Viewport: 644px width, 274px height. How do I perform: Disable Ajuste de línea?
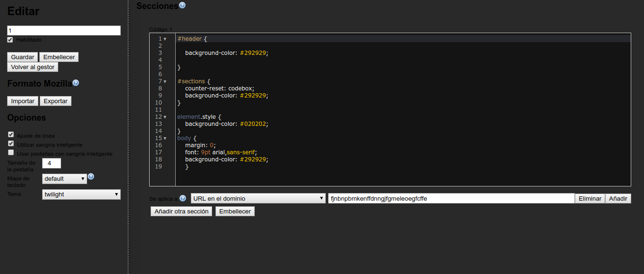click(10, 135)
